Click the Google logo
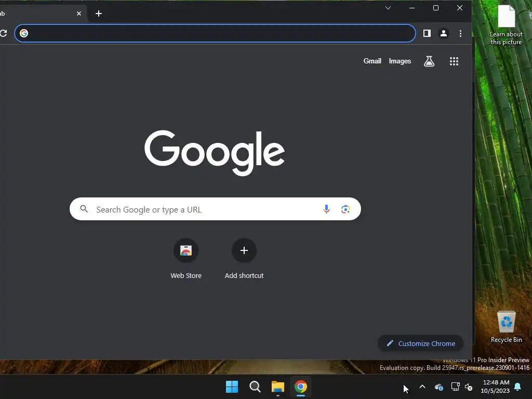 (x=215, y=153)
